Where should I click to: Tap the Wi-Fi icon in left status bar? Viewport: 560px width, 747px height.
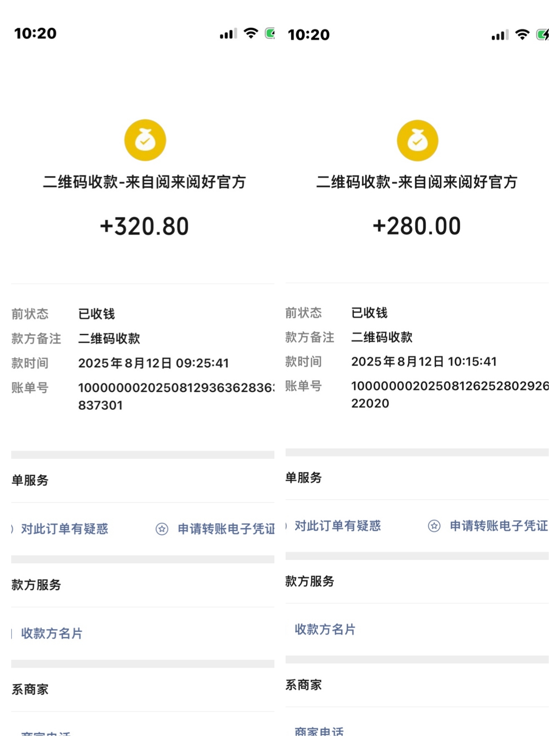pyautogui.click(x=251, y=33)
